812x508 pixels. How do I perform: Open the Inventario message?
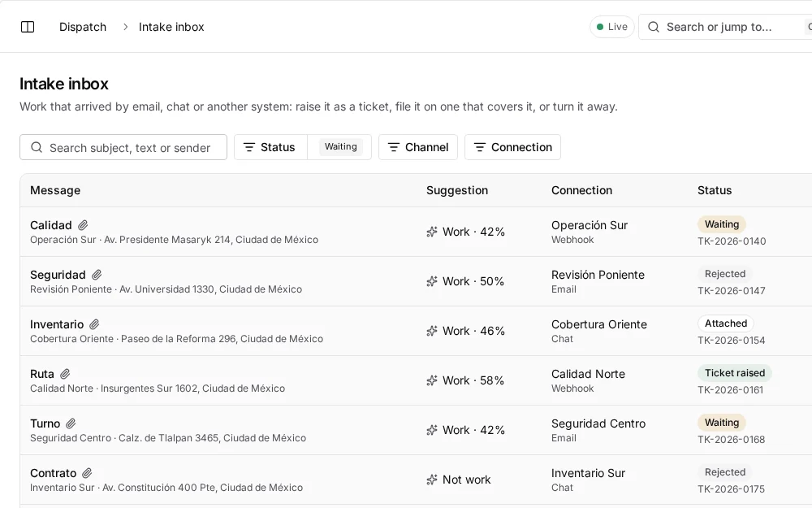click(57, 324)
